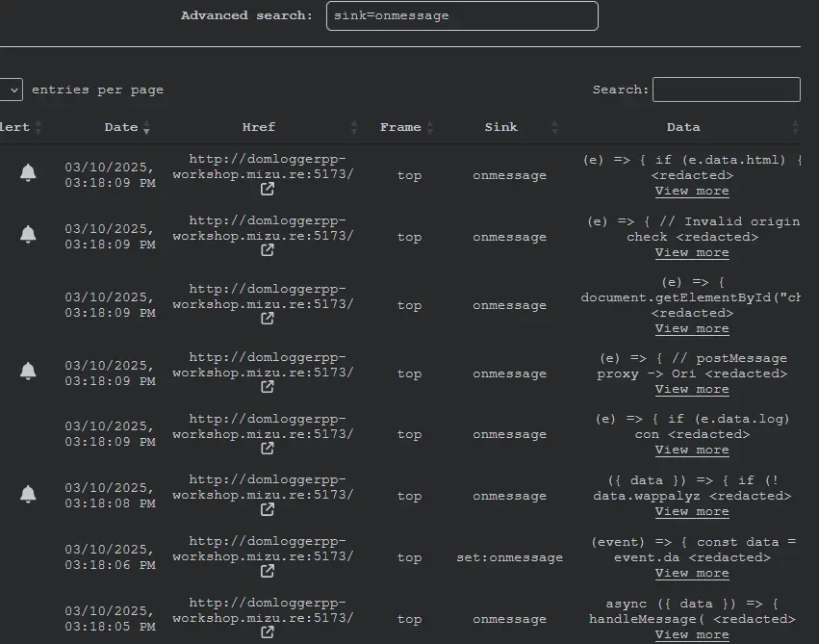The width and height of the screenshot is (819, 644).
Task: Open external link icon for e.data.log row
Action: click(268, 448)
